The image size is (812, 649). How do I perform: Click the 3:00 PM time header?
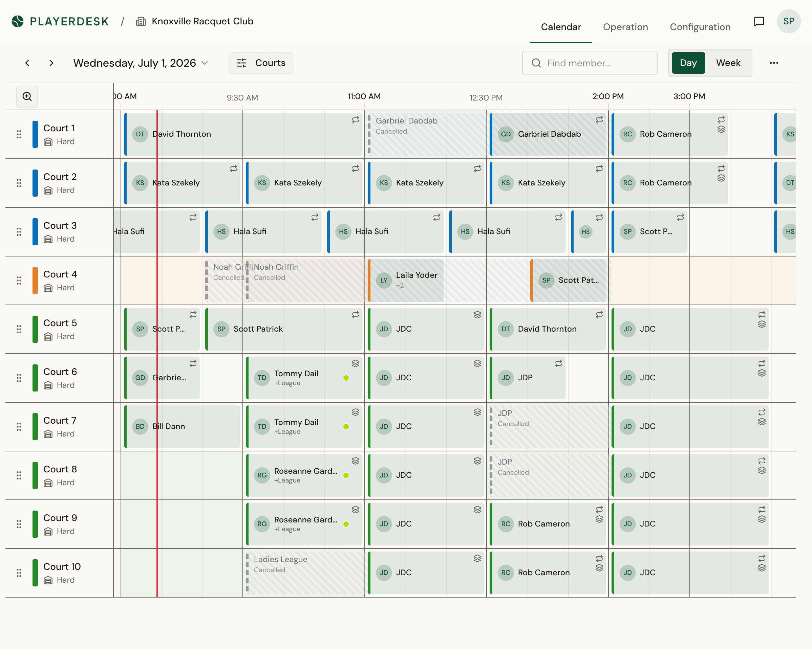click(x=689, y=96)
